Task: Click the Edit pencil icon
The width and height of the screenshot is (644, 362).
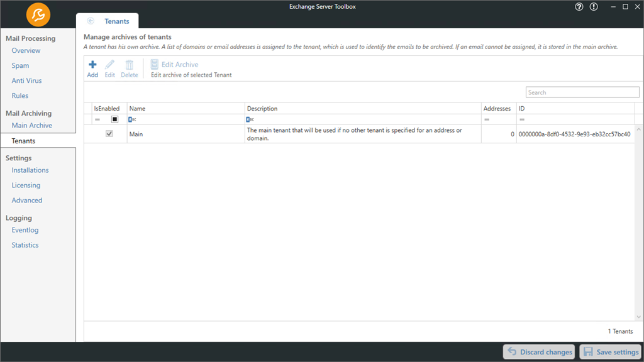Action: coord(109,65)
